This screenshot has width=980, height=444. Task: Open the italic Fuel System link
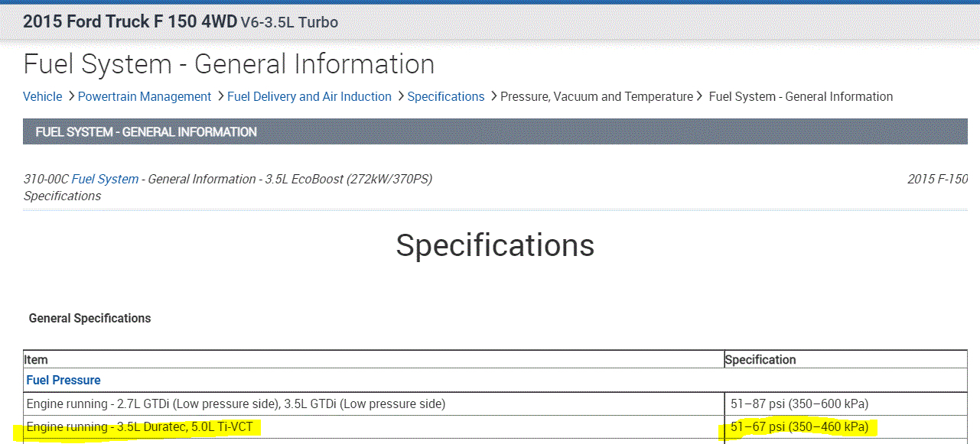click(x=105, y=179)
